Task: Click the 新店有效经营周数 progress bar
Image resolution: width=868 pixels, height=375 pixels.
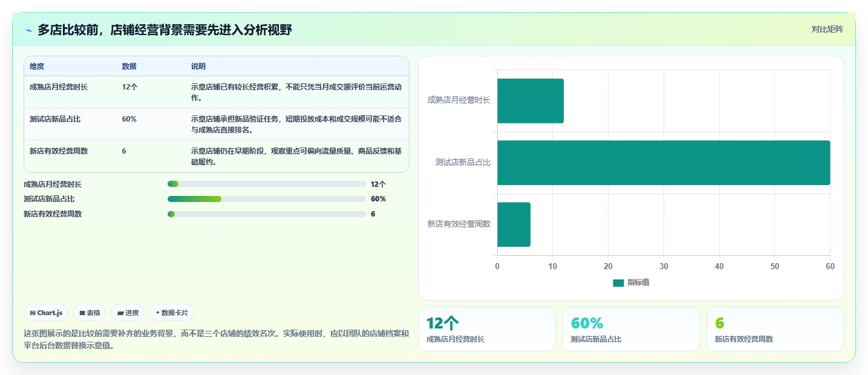Action: click(x=267, y=214)
